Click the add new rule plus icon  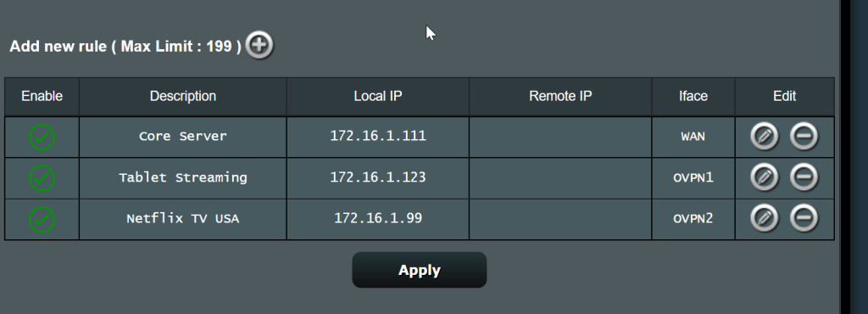tap(259, 45)
